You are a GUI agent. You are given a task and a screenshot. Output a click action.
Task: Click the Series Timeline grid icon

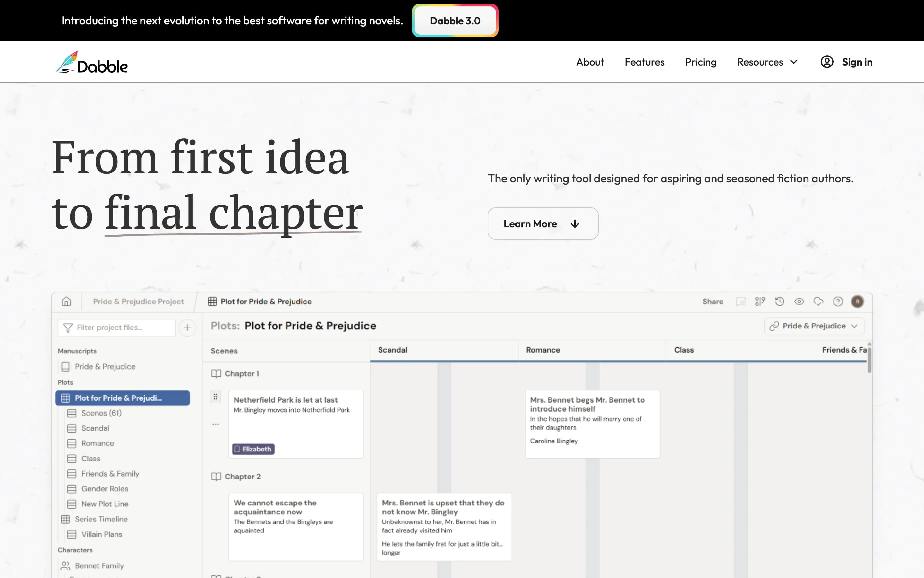click(66, 519)
